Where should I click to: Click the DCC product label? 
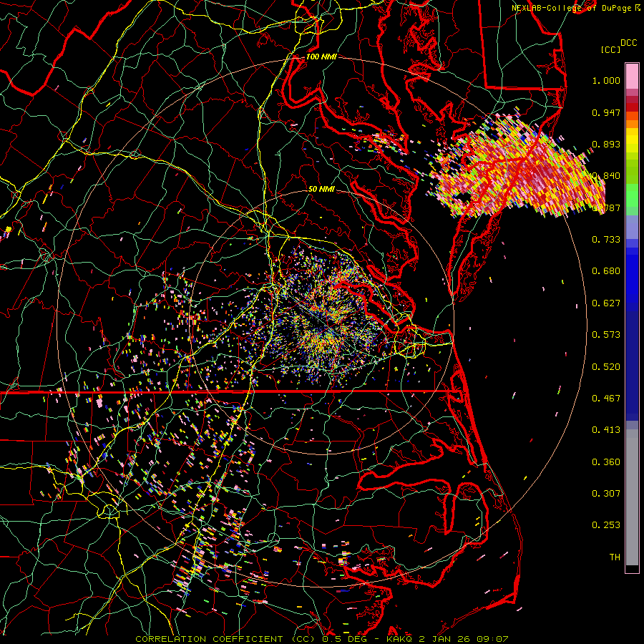[x=628, y=43]
